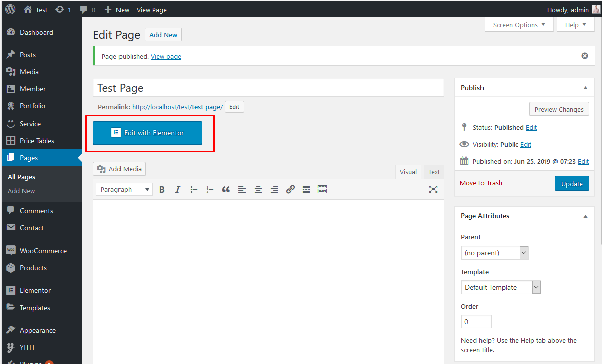Align text to center

pyautogui.click(x=258, y=189)
